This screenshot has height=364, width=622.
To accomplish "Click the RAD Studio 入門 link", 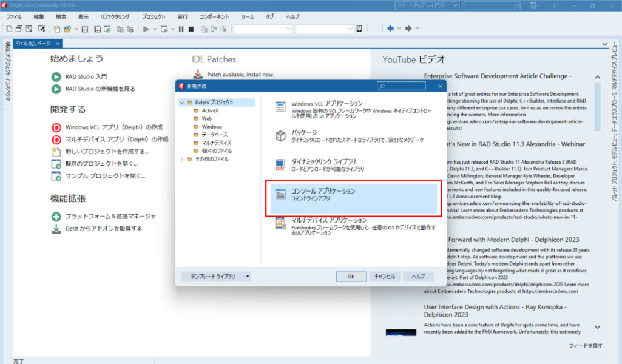I will (x=86, y=76).
